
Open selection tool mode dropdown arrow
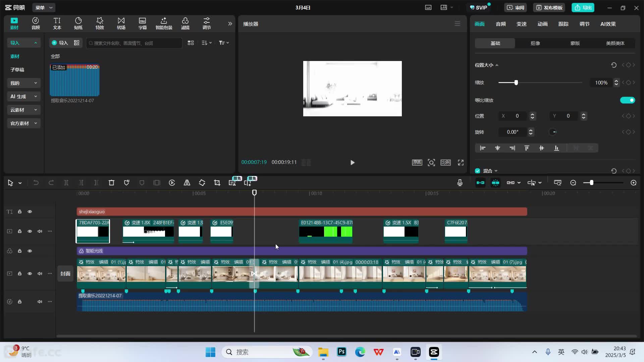point(20,183)
